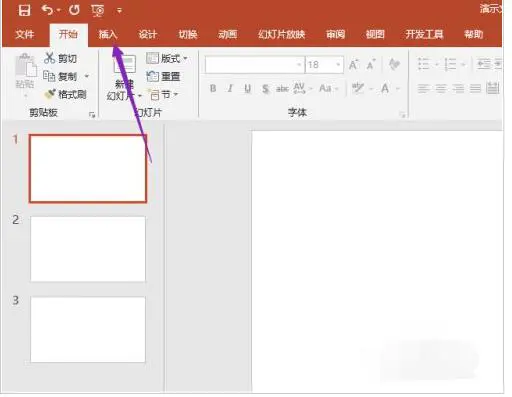The width and height of the screenshot is (512, 397).
Task: Click the 重置 (Reset) button
Action: point(163,77)
